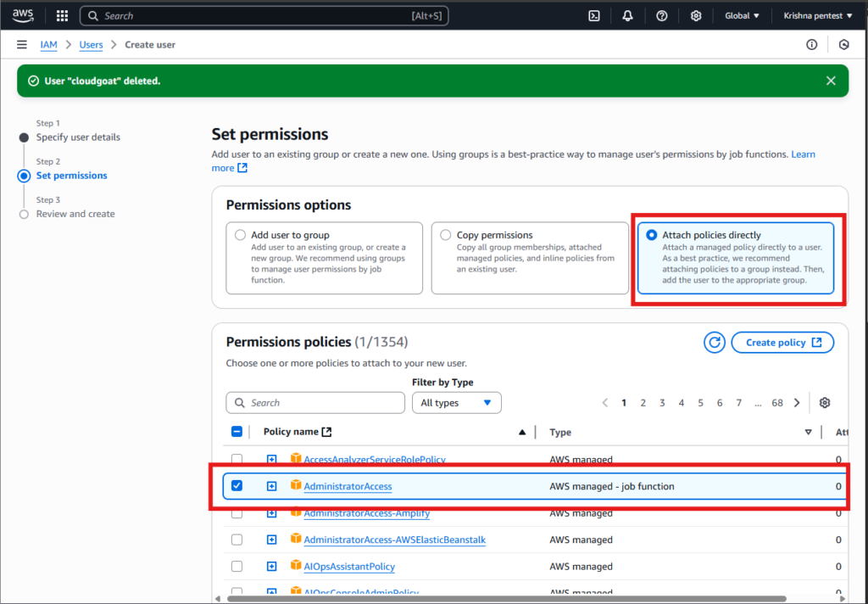Open the Learn more link

(804, 154)
